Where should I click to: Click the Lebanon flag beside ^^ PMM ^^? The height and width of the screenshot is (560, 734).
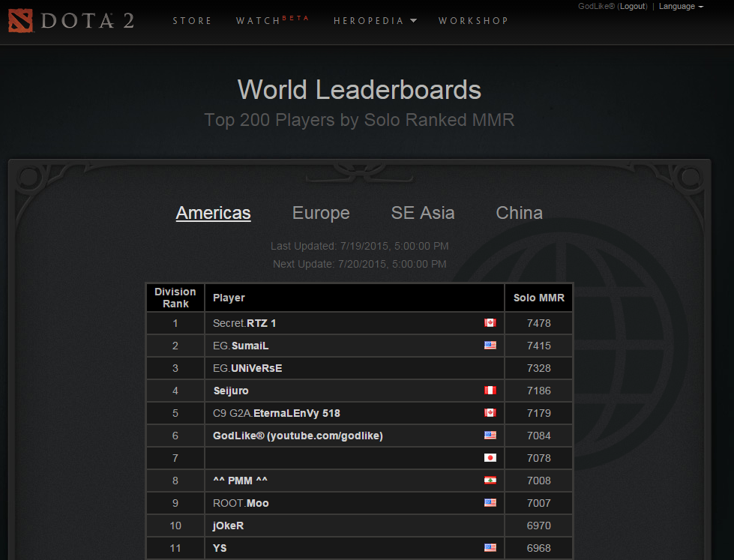pyautogui.click(x=490, y=480)
